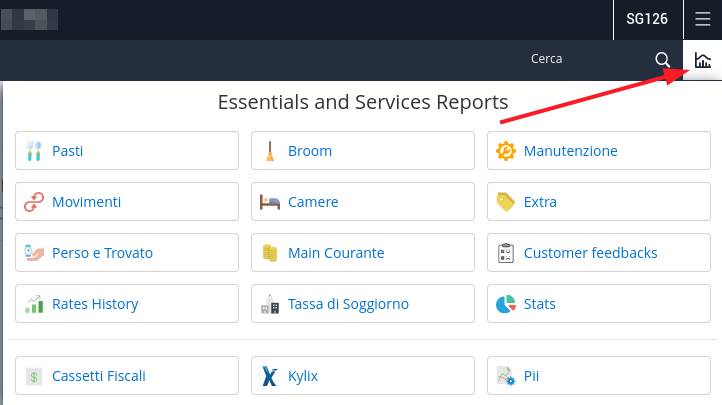Open the hamburger menu
722x405 pixels.
point(703,19)
